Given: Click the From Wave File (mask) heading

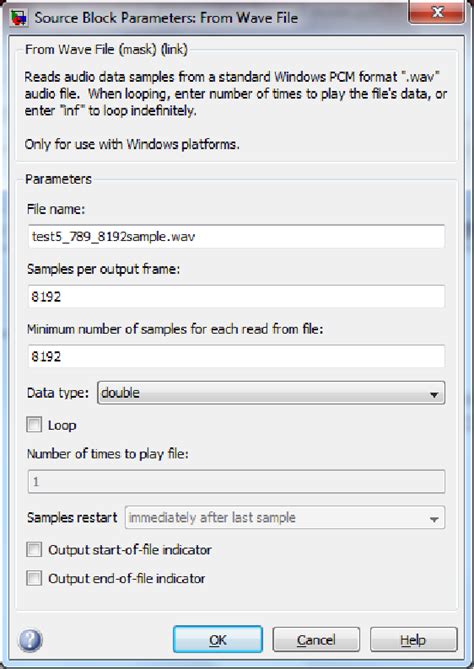Looking at the screenshot, I should [x=106, y=49].
